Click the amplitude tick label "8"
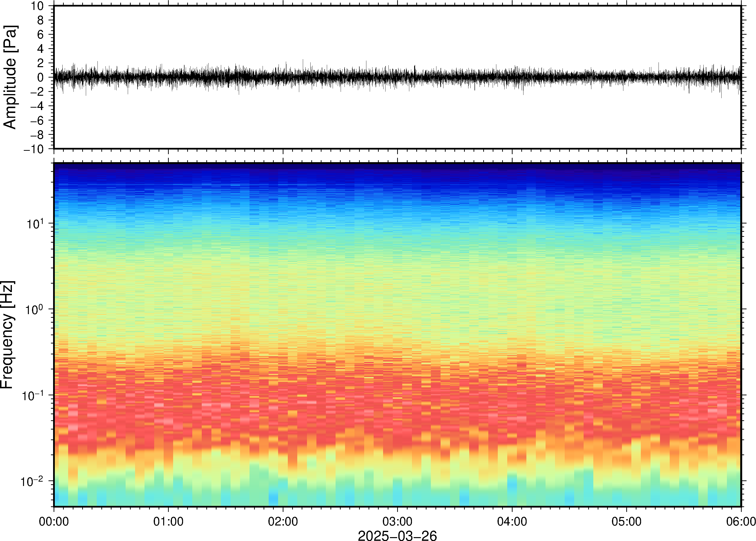The image size is (756, 541). pyautogui.click(x=41, y=20)
